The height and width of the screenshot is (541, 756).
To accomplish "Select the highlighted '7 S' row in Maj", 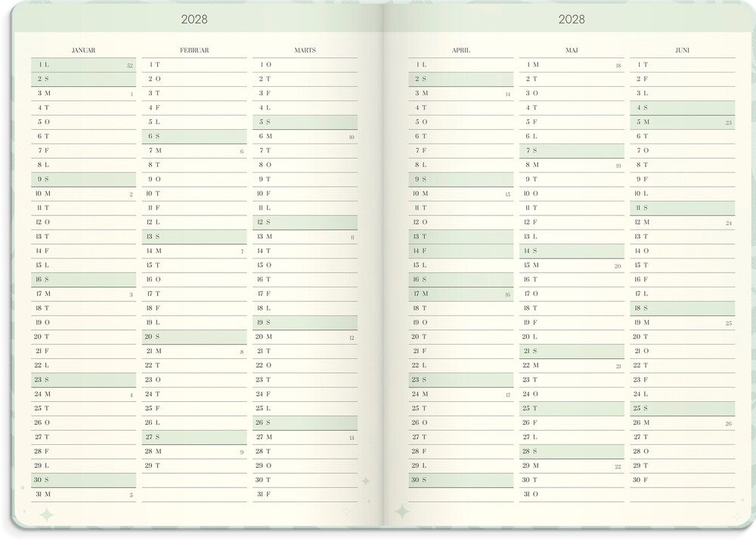I will (x=572, y=151).
